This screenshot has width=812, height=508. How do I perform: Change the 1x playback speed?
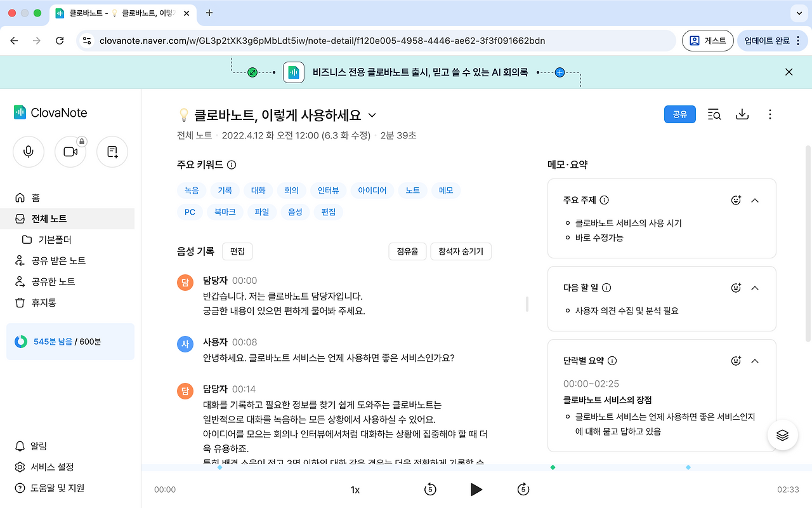pos(355,490)
